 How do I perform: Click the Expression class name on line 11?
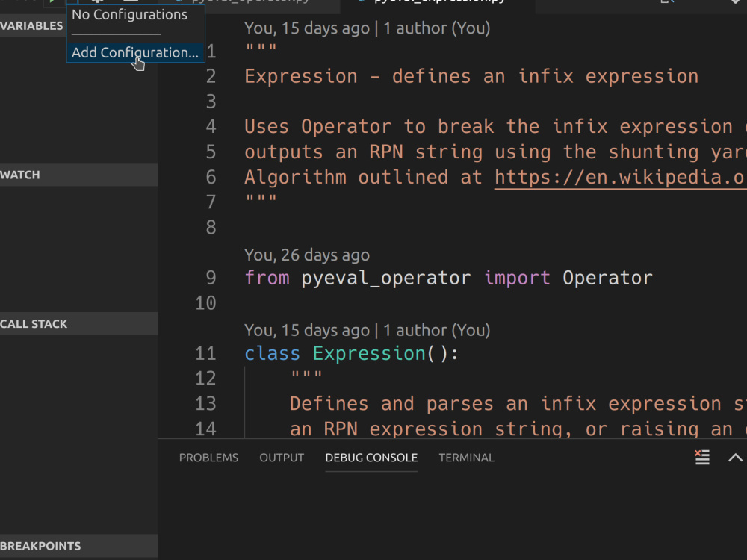(x=369, y=354)
